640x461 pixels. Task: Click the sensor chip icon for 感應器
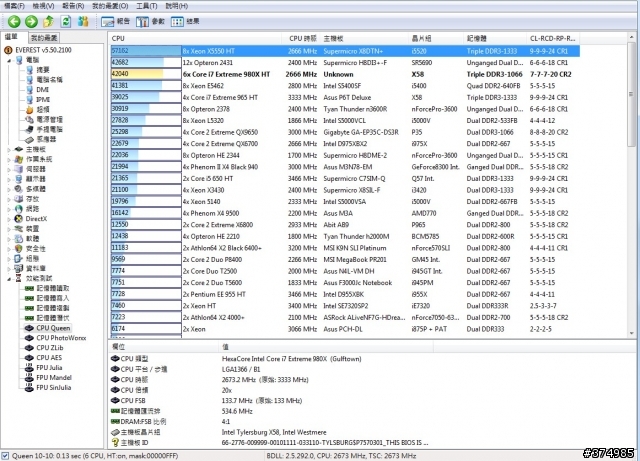point(29,139)
